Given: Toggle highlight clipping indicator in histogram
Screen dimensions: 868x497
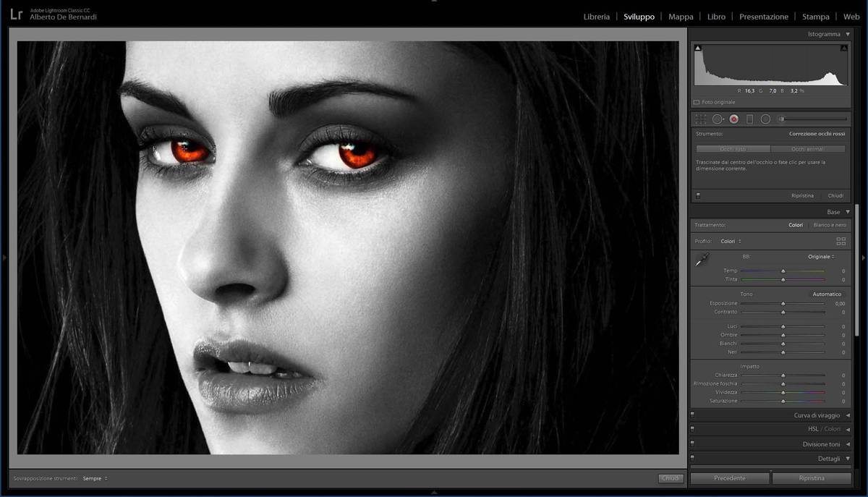Looking at the screenshot, I should pyautogui.click(x=843, y=48).
